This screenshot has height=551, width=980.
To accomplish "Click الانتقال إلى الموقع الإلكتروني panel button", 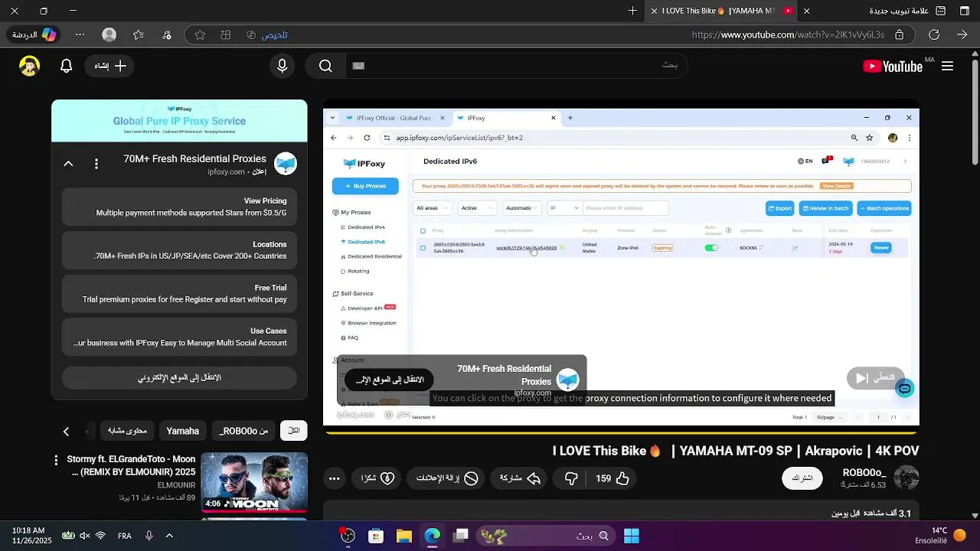I will click(x=179, y=377).
